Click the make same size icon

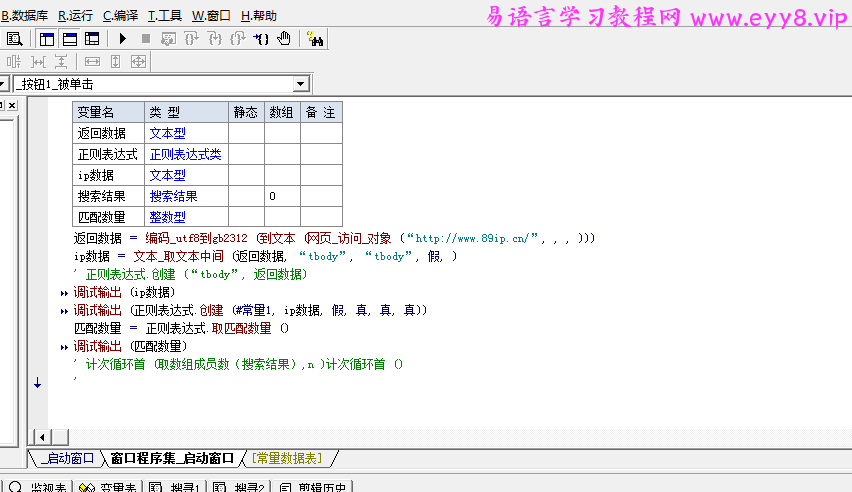(x=139, y=61)
